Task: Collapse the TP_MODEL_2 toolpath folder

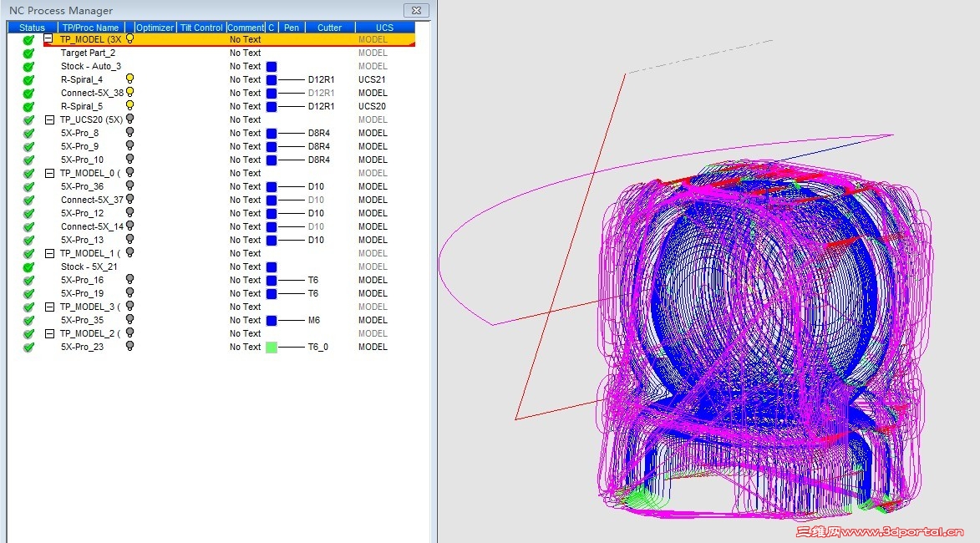Action: pos(49,333)
